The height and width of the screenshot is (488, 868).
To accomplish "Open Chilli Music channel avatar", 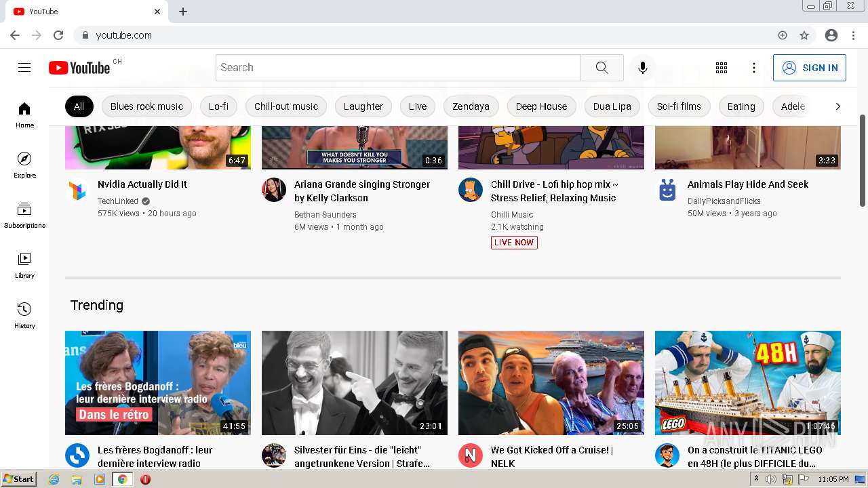I will point(471,190).
